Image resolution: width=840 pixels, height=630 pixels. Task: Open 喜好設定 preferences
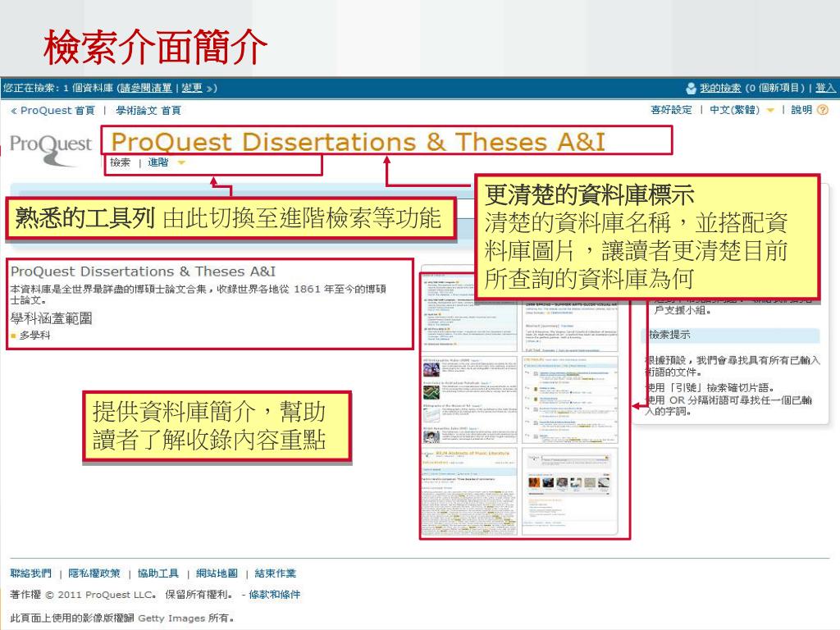671,110
